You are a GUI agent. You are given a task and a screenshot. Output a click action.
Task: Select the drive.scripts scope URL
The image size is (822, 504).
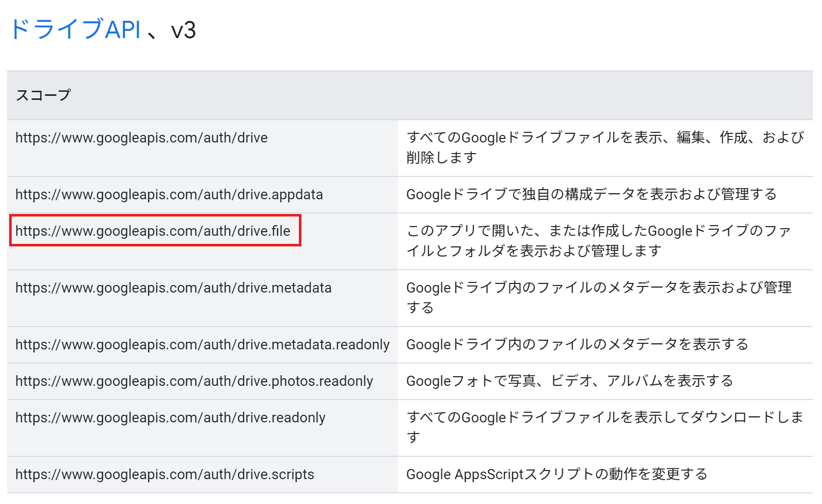tap(164, 475)
